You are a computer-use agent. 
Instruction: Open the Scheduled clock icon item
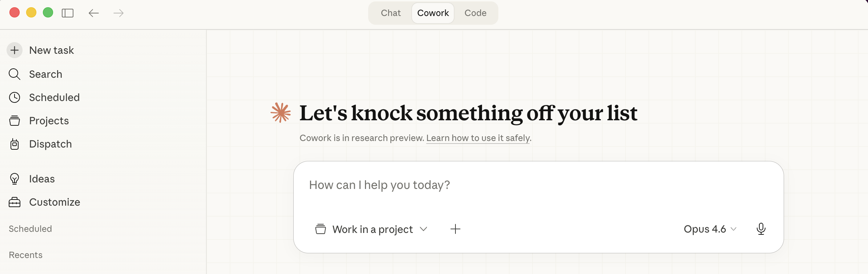15,97
